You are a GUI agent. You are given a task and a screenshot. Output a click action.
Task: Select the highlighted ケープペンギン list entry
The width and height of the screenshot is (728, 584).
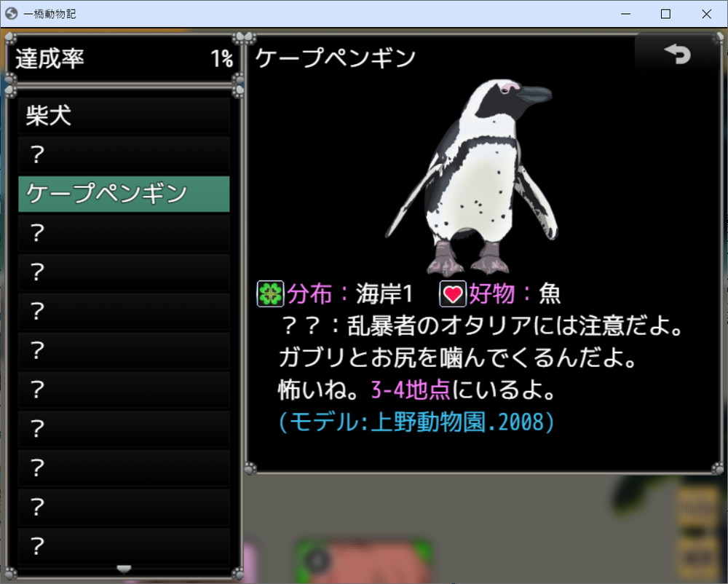[x=124, y=194]
